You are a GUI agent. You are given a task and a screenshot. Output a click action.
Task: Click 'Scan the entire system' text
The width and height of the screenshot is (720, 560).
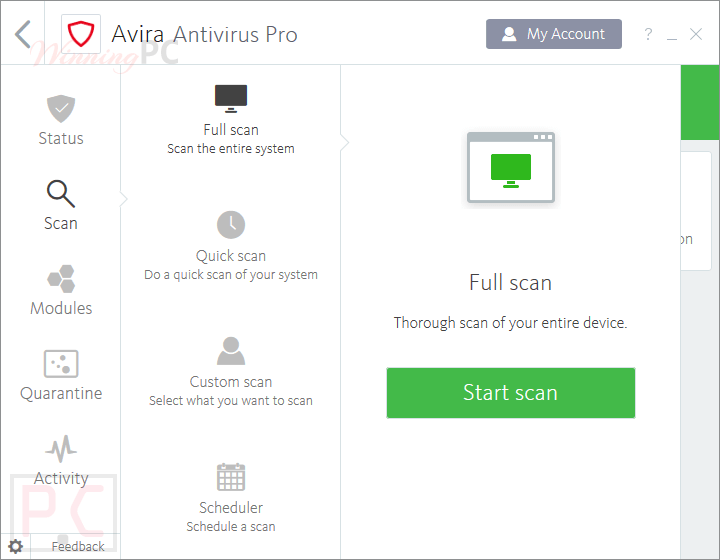pos(231,149)
